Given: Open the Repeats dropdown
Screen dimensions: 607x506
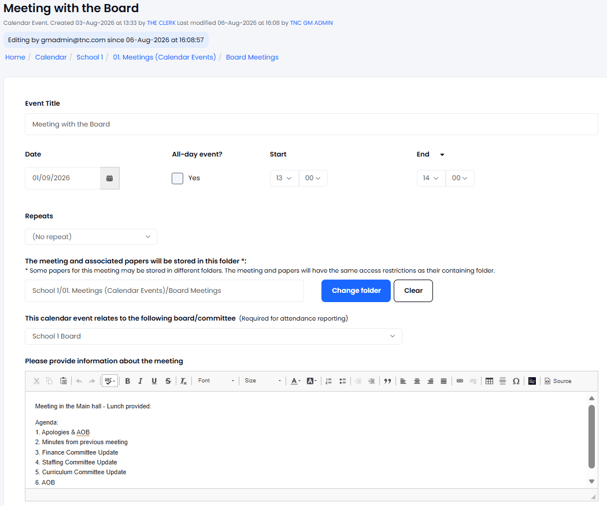Looking at the screenshot, I should point(91,237).
